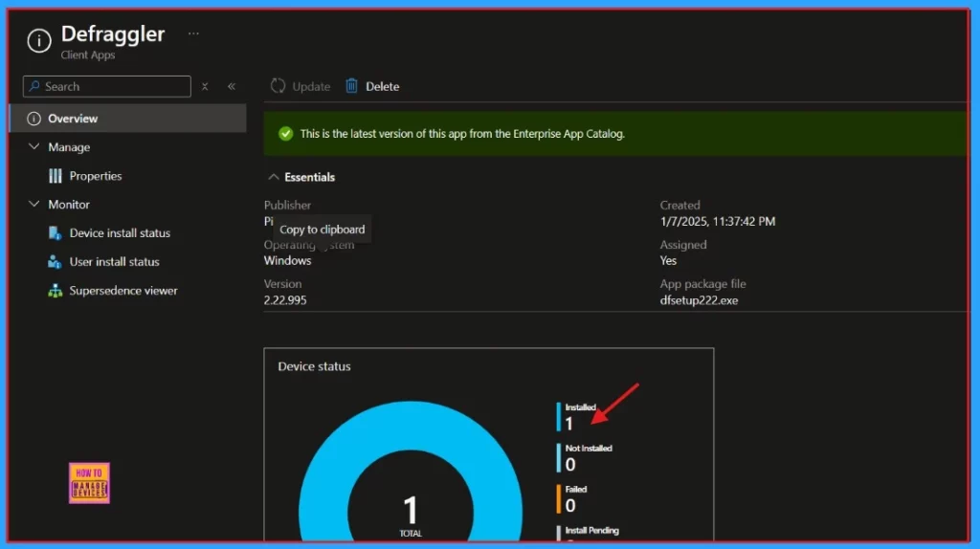
Task: Open Supersedence viewer
Action: click(123, 291)
